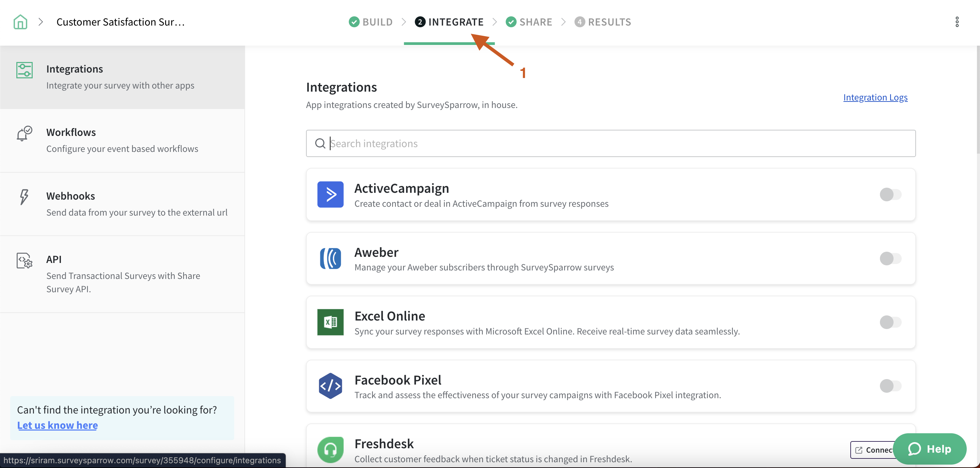Enable the ActiveCampaign integration toggle

pyautogui.click(x=890, y=194)
